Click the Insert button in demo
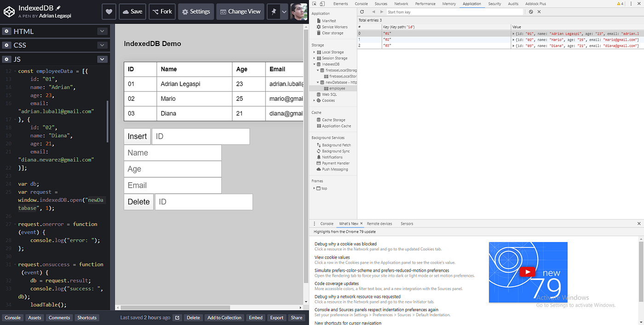This screenshot has width=644, height=325. click(x=137, y=136)
